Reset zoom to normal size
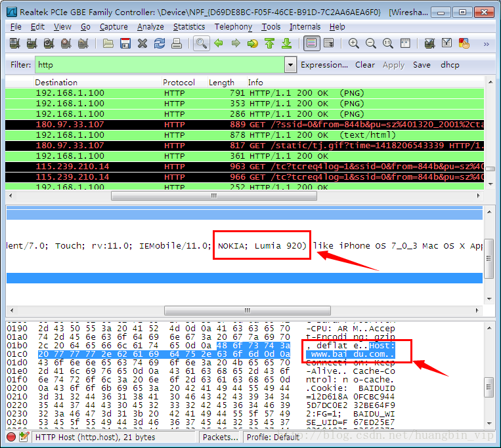This screenshot has width=501, height=448. click(x=388, y=43)
